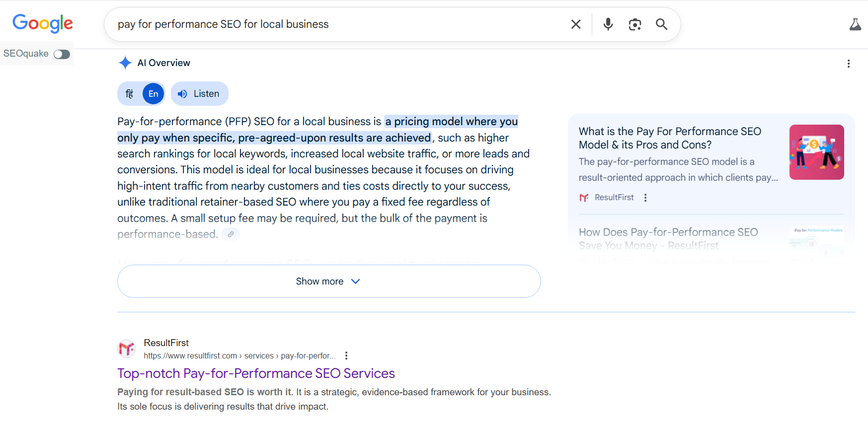Screen dimensions: 868x431
Task: Expand AI Overview with Show more
Action: (329, 282)
